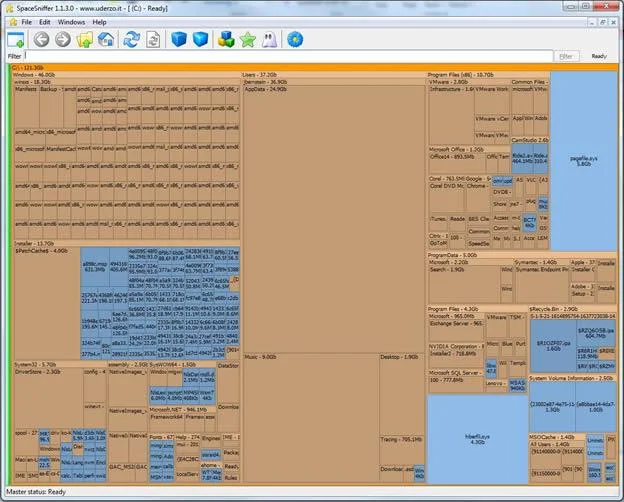Go forward with the right arrow icon
This screenshot has width=624, height=502.
[62, 39]
